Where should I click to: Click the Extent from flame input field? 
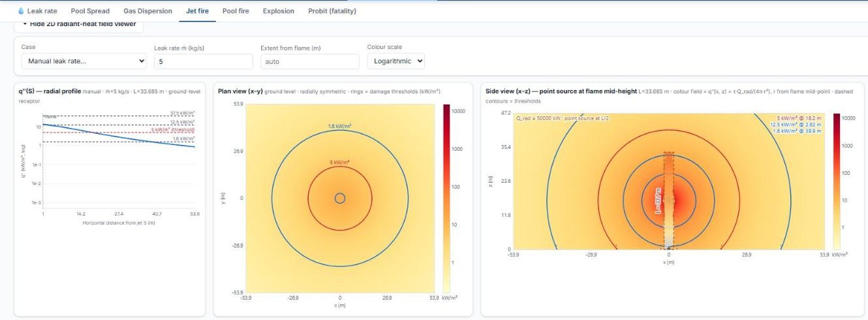(x=309, y=61)
